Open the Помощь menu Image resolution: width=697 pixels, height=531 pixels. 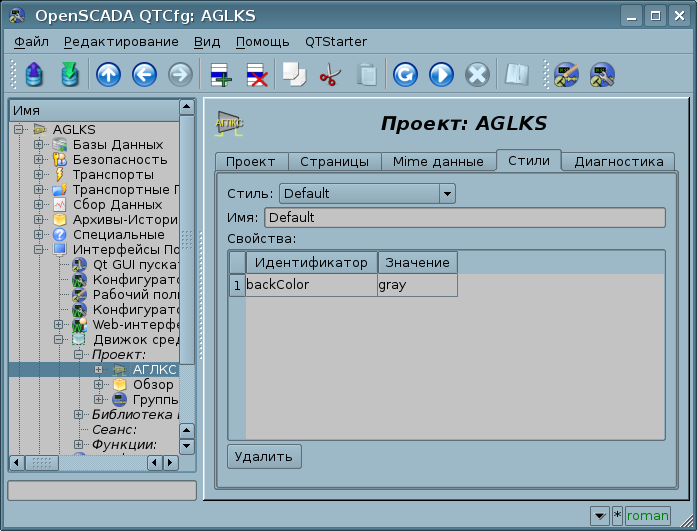(262, 42)
